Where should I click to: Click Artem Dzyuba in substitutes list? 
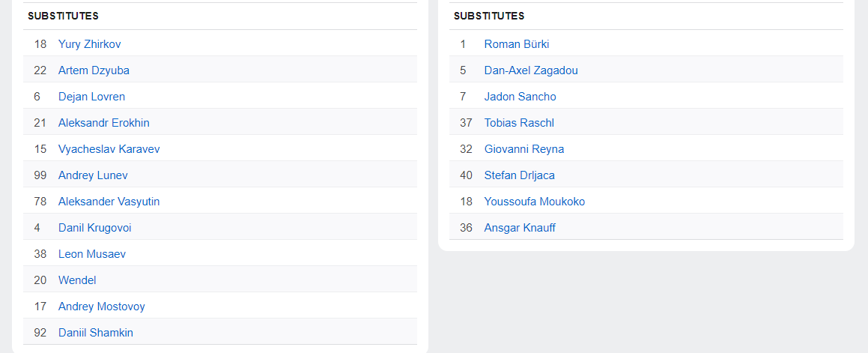click(94, 70)
